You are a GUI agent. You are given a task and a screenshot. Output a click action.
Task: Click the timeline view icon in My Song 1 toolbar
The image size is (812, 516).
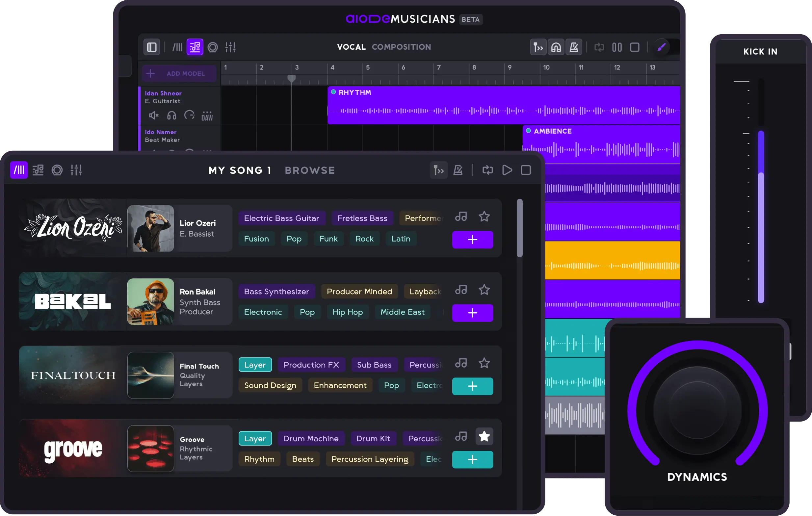[x=19, y=170]
